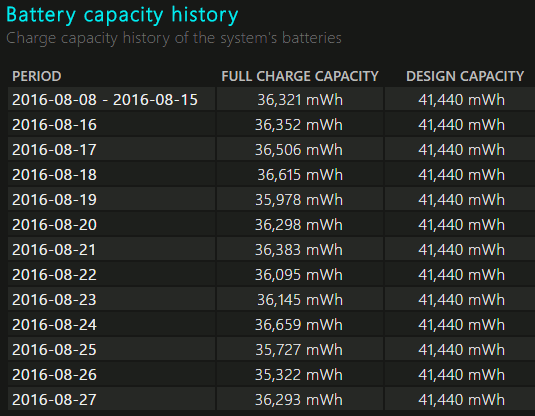Click the 36,293 mWh full charge value
This screenshot has width=535, height=416.
pyautogui.click(x=299, y=399)
